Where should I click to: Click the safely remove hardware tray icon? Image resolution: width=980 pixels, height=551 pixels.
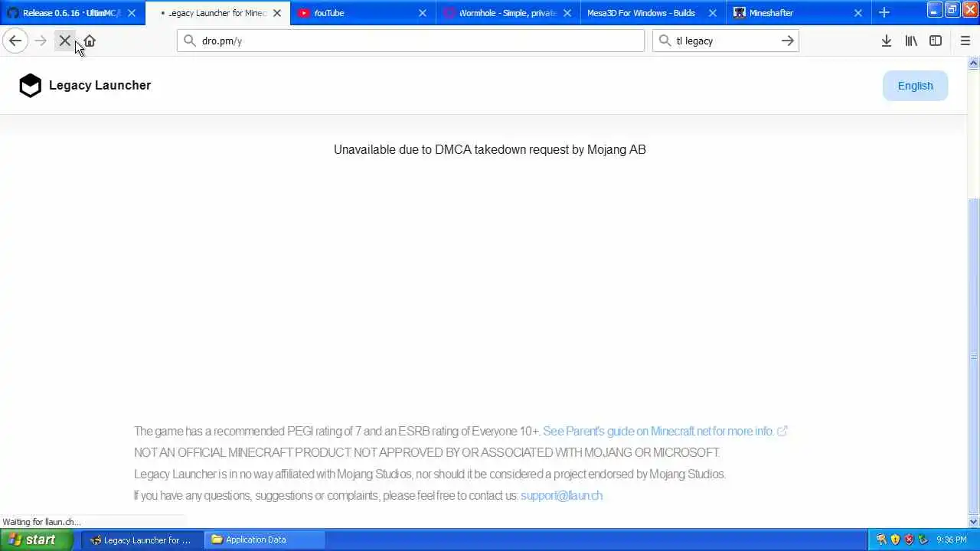click(923, 540)
